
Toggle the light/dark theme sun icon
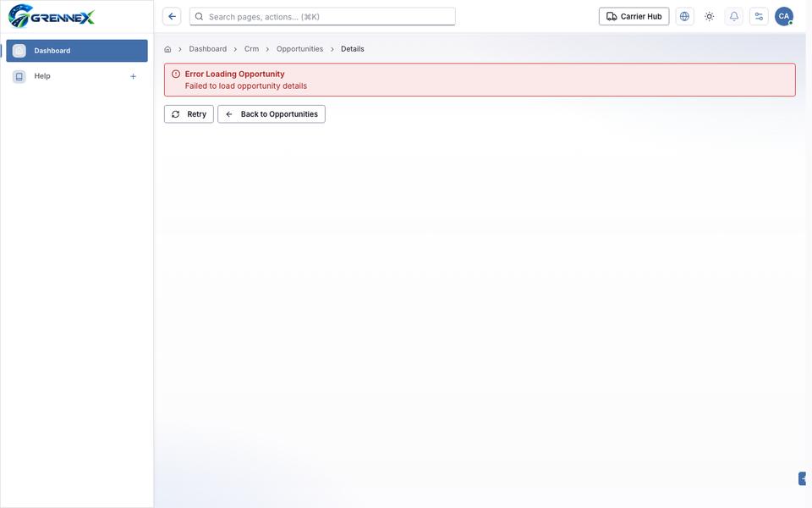pos(710,17)
